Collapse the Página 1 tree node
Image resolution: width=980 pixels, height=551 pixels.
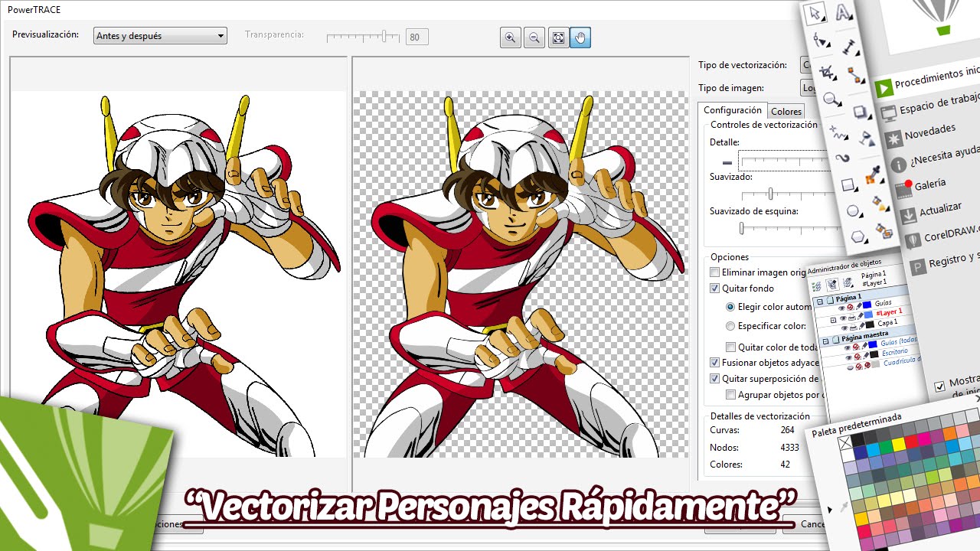pyautogui.click(x=819, y=303)
